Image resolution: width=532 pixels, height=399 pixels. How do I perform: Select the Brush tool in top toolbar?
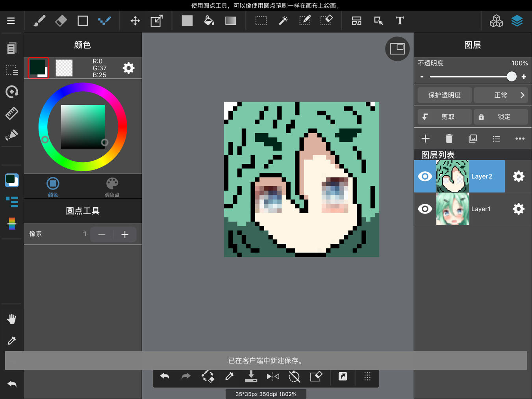(x=39, y=21)
